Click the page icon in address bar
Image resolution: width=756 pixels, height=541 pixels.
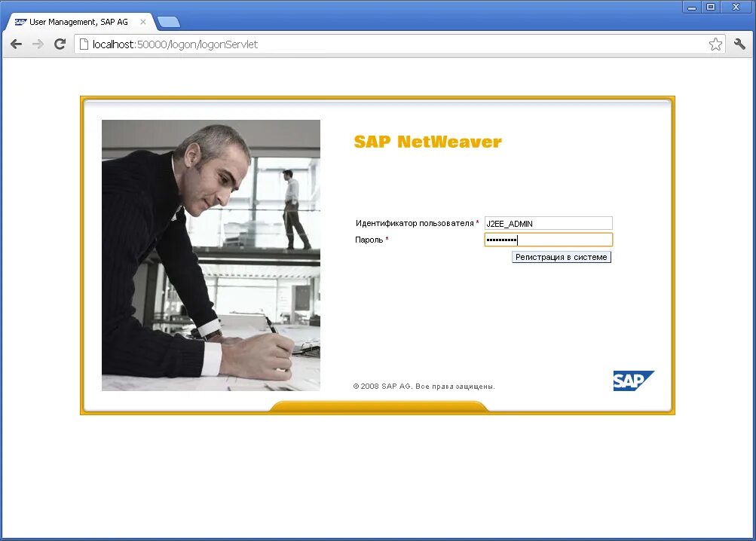click(84, 44)
